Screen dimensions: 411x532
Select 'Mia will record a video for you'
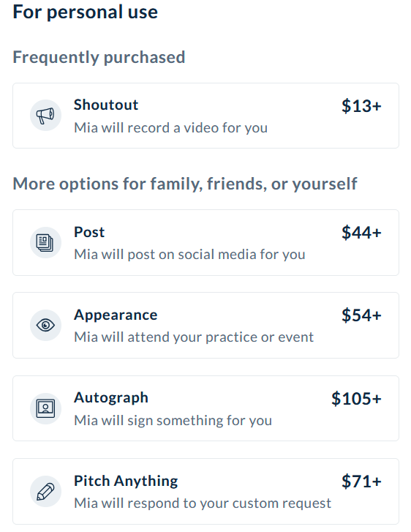[x=171, y=128]
